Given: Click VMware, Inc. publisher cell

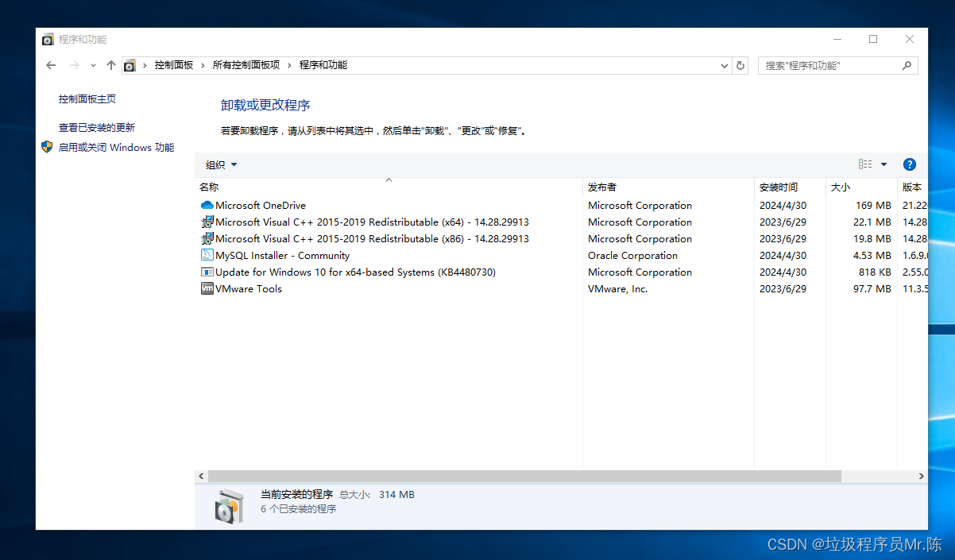Looking at the screenshot, I should tap(617, 288).
